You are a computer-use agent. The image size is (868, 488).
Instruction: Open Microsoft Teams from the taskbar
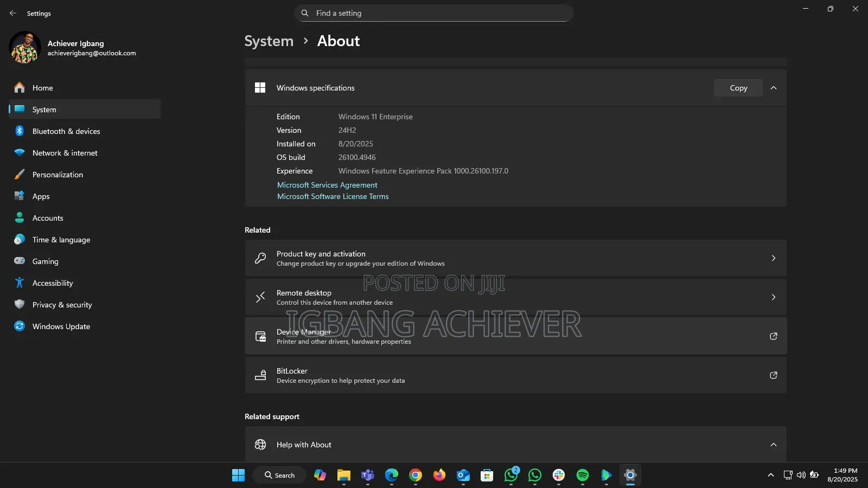pos(368,476)
